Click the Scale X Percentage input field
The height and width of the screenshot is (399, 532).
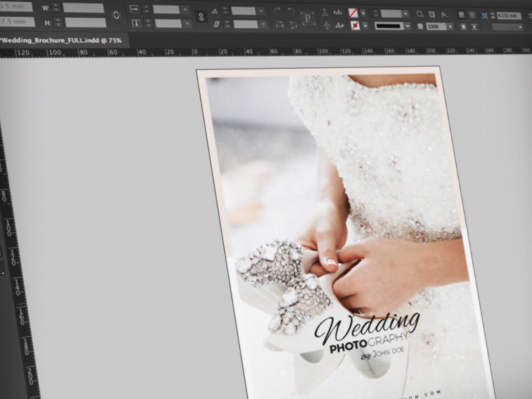pyautogui.click(x=167, y=10)
